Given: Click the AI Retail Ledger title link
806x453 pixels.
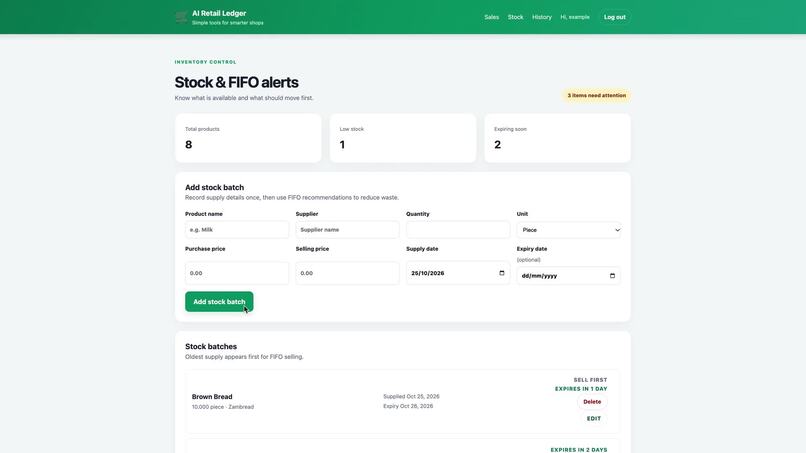Looking at the screenshot, I should pyautogui.click(x=219, y=13).
